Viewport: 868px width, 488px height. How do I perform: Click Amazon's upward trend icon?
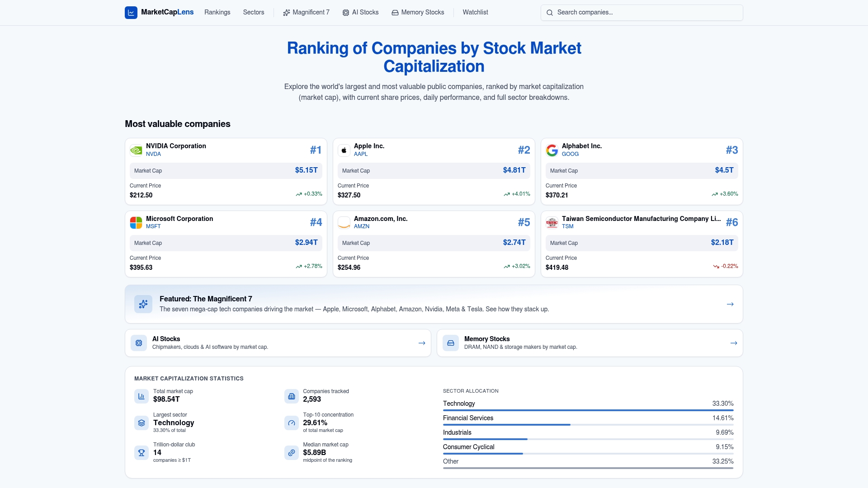[507, 267]
